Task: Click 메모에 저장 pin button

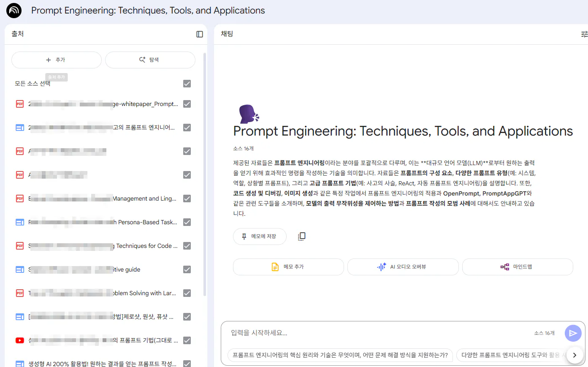Action: [260, 237]
